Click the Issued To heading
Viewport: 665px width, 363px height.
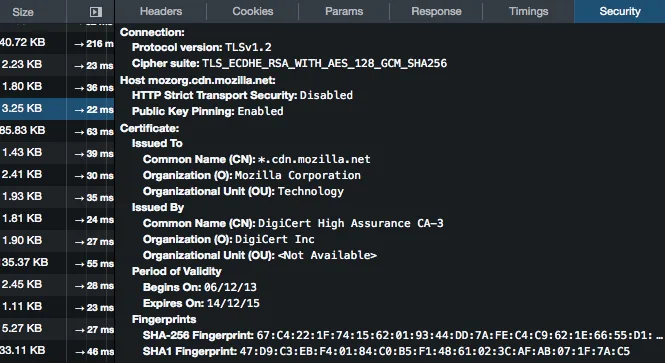point(157,143)
